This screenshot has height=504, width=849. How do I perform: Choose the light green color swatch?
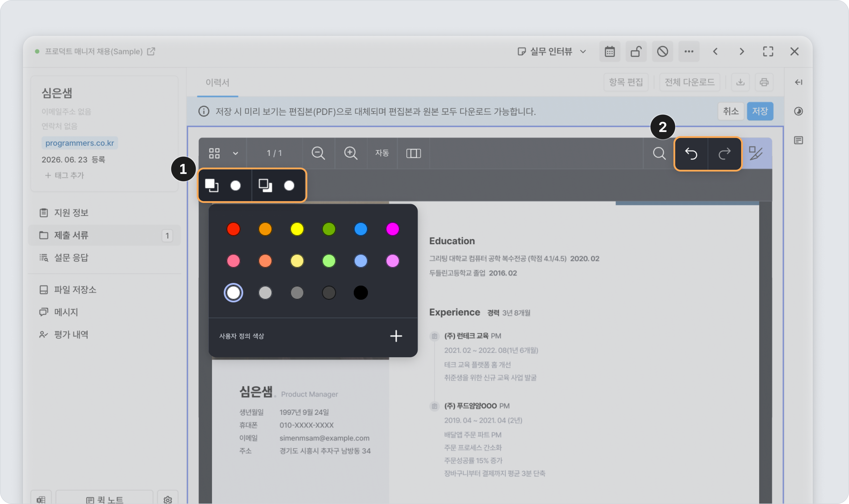pyautogui.click(x=329, y=261)
